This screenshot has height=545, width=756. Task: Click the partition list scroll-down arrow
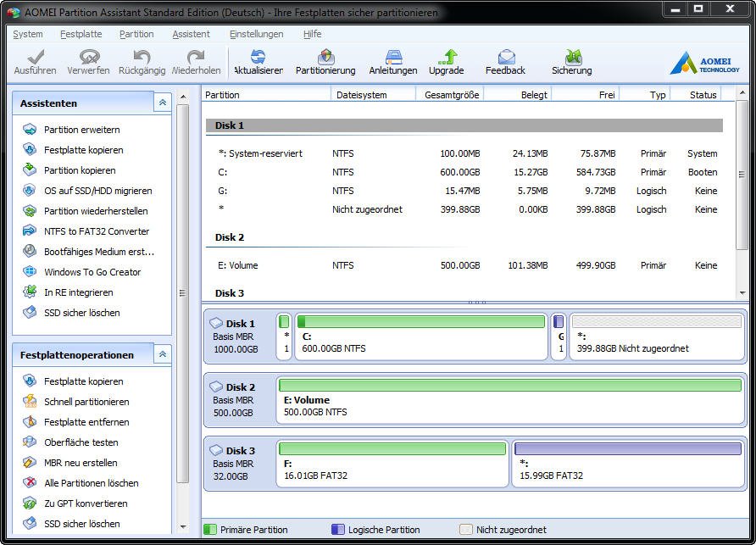[742, 292]
